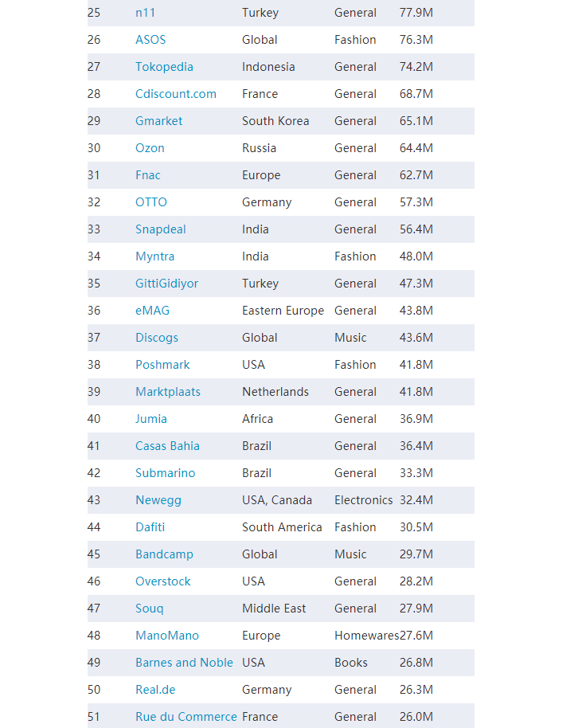Viewport: 586px width, 728px height.
Task: Click the Barnes and Noble link
Action: coord(184,663)
